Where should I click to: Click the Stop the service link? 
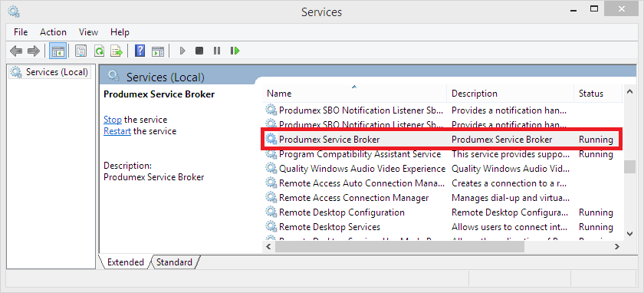pyautogui.click(x=113, y=120)
